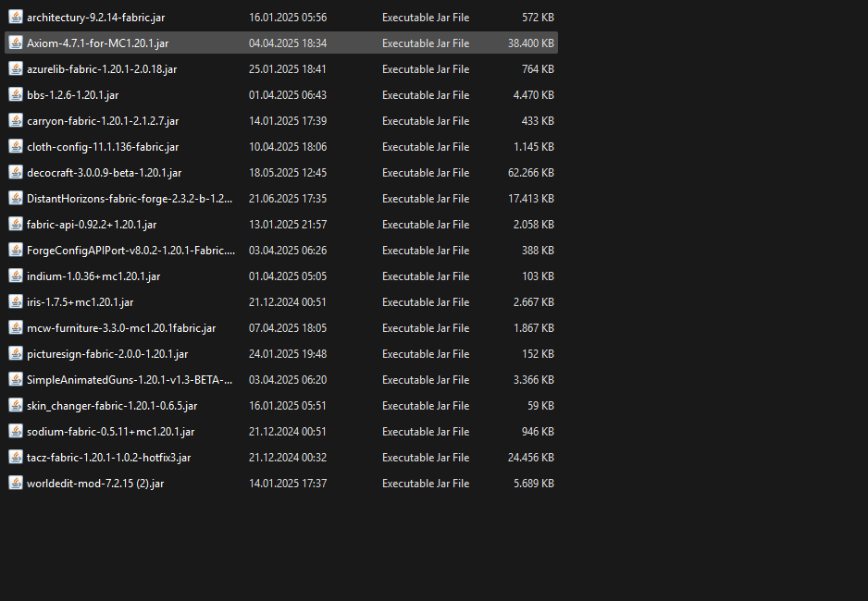The width and height of the screenshot is (868, 601).
Task: Click the jar icon beside azurelib-fabric-1.20.1-2.0.18.jar
Action: click(x=16, y=69)
